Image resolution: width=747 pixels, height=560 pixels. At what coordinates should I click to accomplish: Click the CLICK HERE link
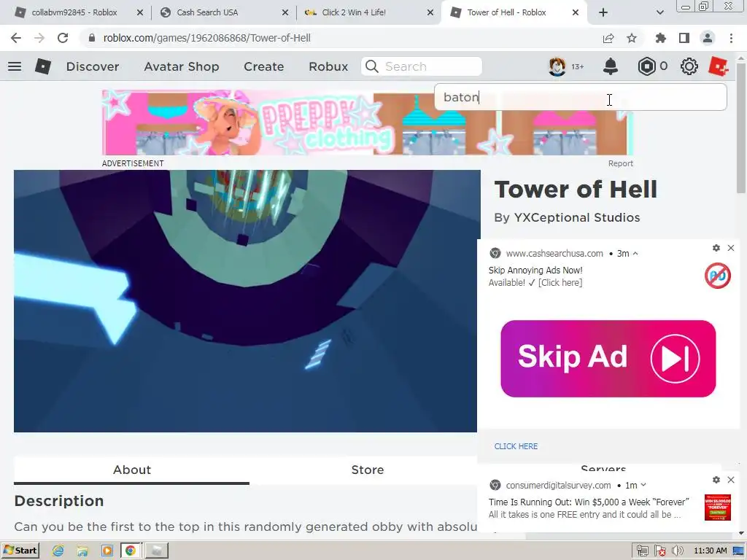516,446
